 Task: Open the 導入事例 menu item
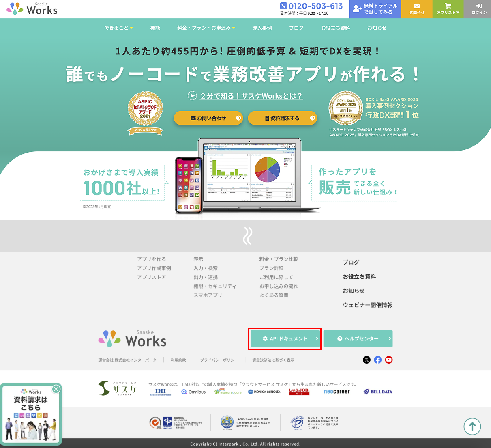coord(262,28)
